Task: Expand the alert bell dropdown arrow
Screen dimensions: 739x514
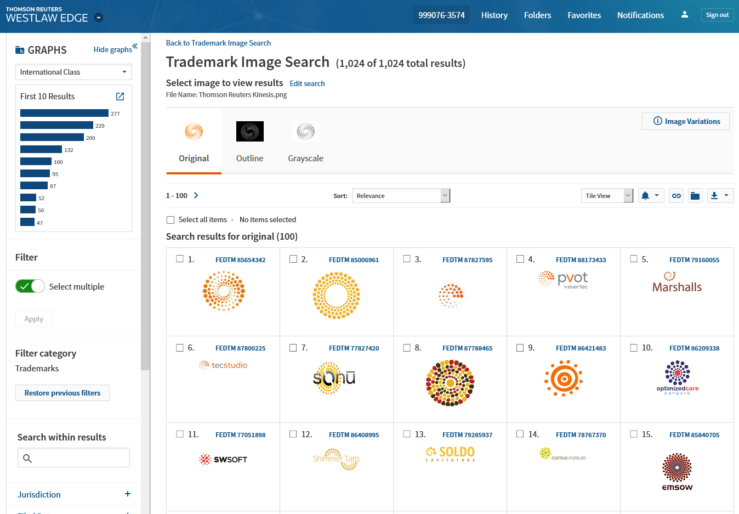Action: pyautogui.click(x=657, y=196)
